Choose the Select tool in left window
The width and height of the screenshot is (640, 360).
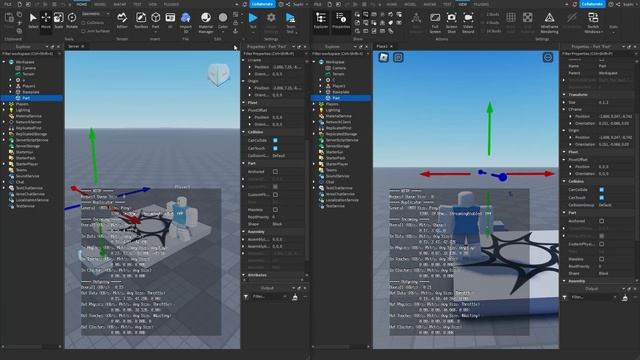pos(33,20)
